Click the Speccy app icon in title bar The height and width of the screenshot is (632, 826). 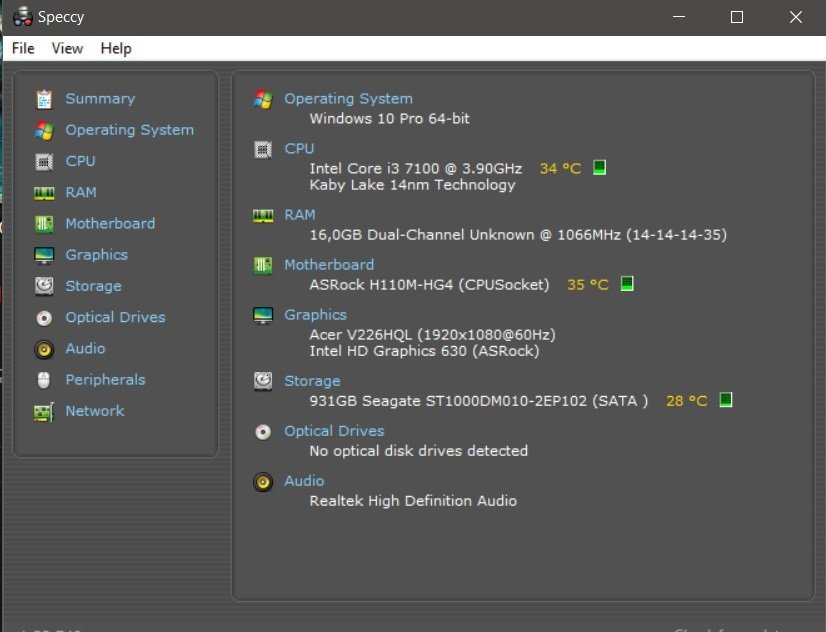[22, 17]
